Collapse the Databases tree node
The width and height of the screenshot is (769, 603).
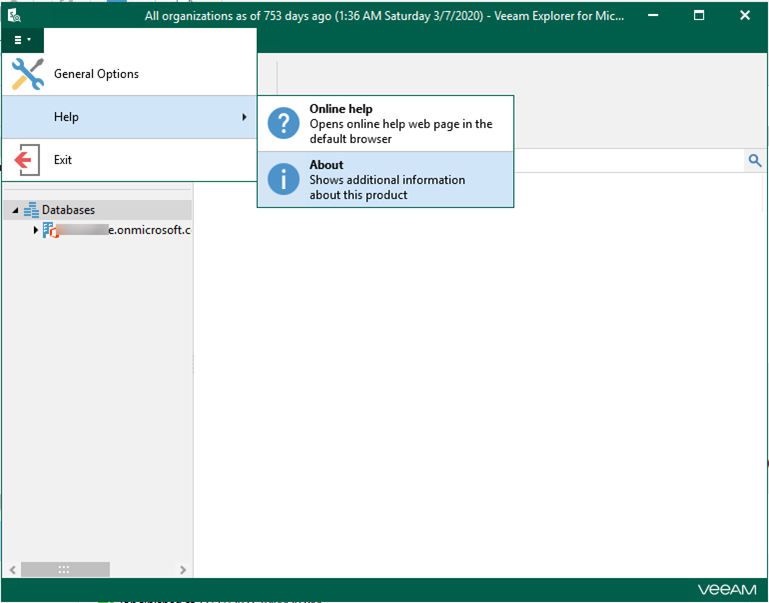point(15,210)
